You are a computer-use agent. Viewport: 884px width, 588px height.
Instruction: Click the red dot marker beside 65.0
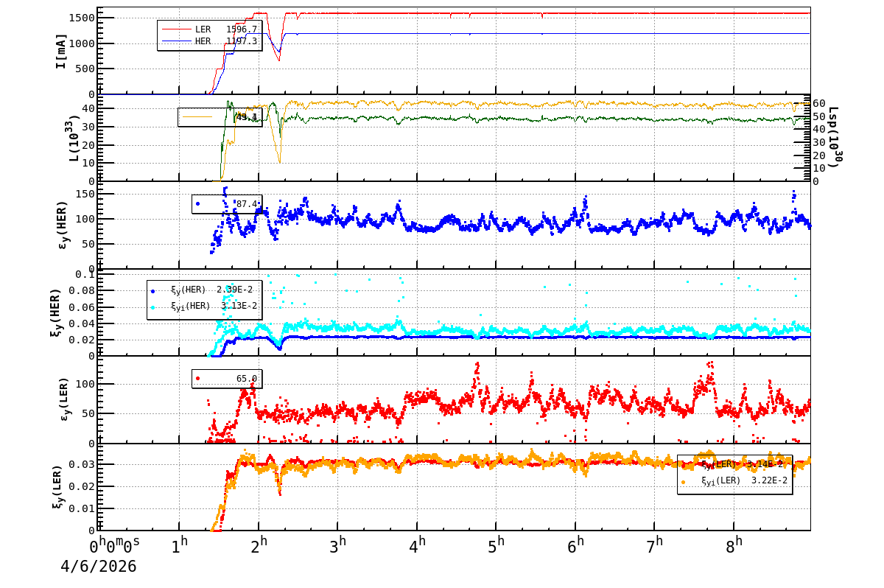pos(197,379)
